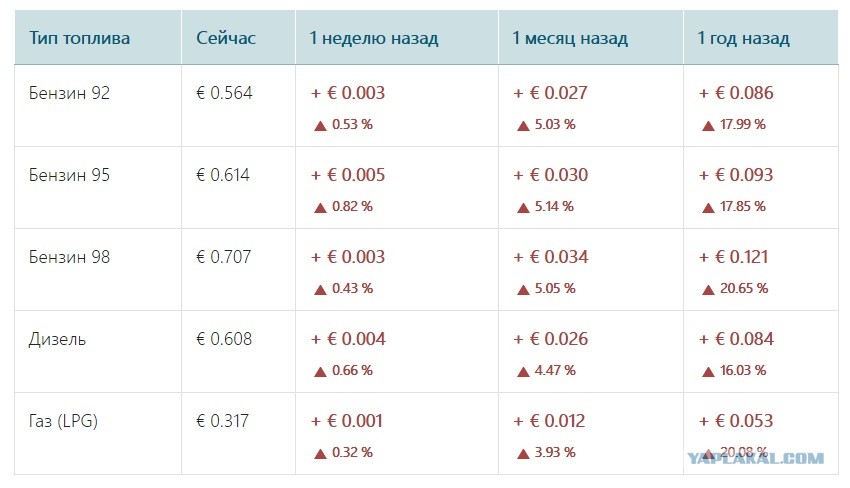Click the triangle icon beside 20.65 %
Image resolution: width=850 pixels, height=488 pixels.
(x=708, y=290)
